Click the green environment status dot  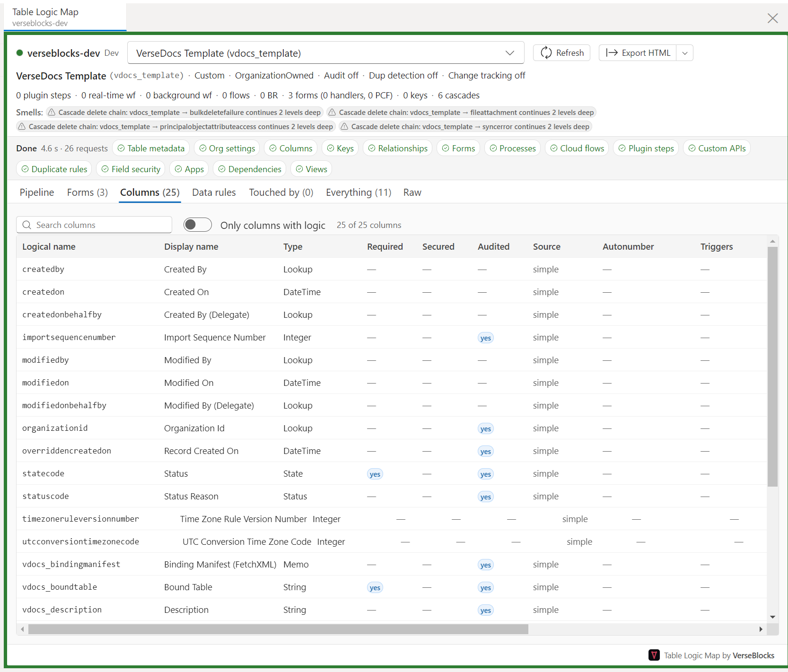tap(20, 53)
